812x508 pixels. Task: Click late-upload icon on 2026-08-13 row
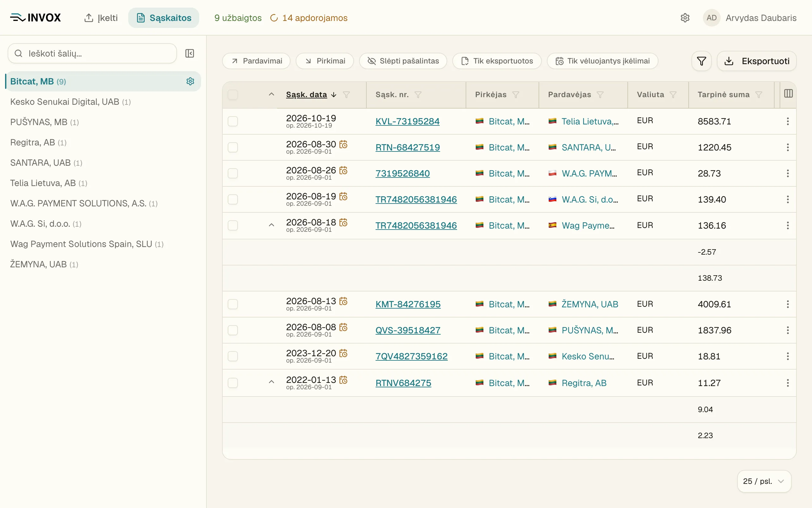pos(343,301)
